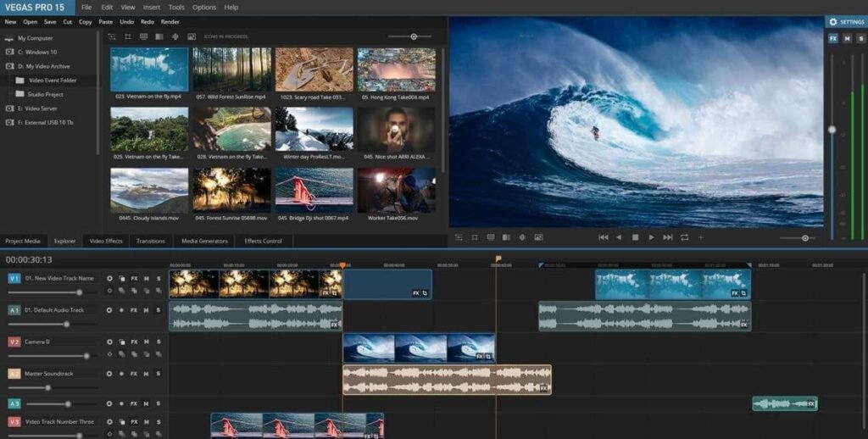Click record-arm circle on New Video Track
Viewport: 868px width, 439px height.
[x=109, y=279]
